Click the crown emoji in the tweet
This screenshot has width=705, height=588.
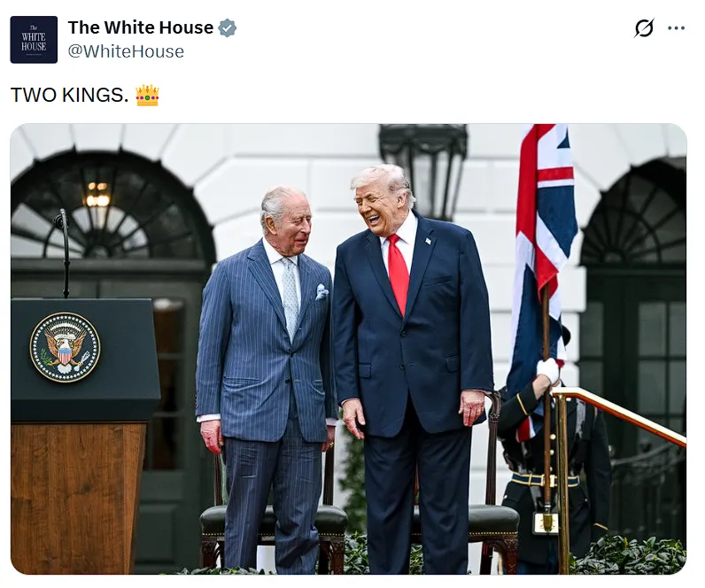click(x=148, y=96)
